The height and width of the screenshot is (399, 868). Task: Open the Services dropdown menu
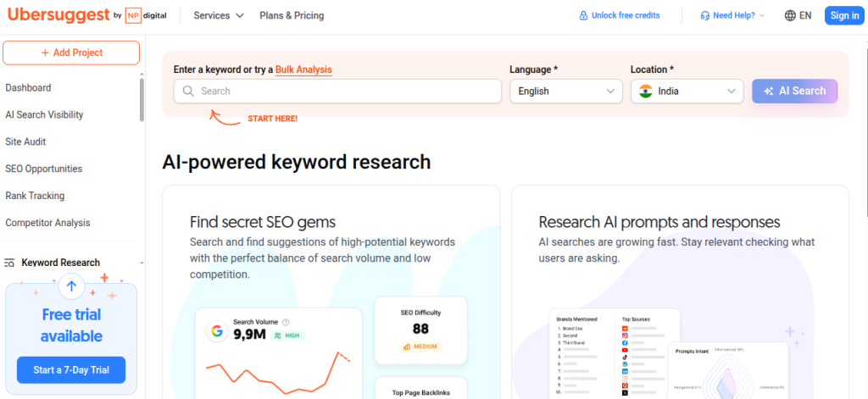219,15
